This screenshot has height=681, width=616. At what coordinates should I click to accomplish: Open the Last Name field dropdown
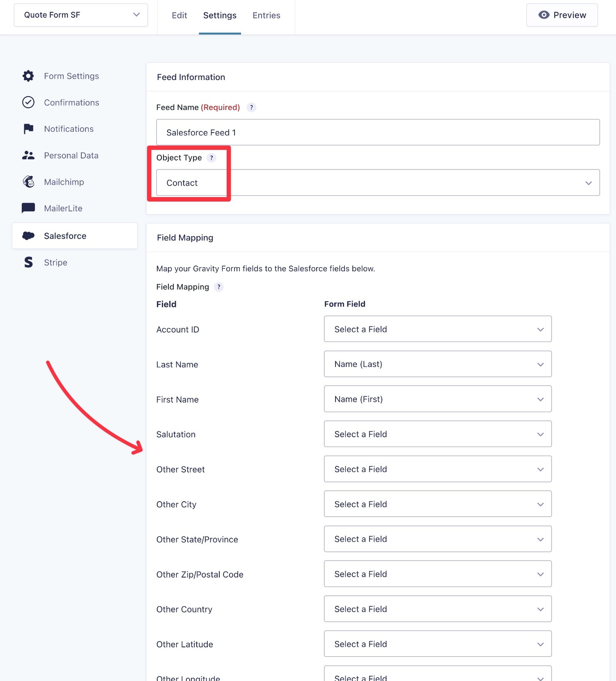pyautogui.click(x=438, y=364)
